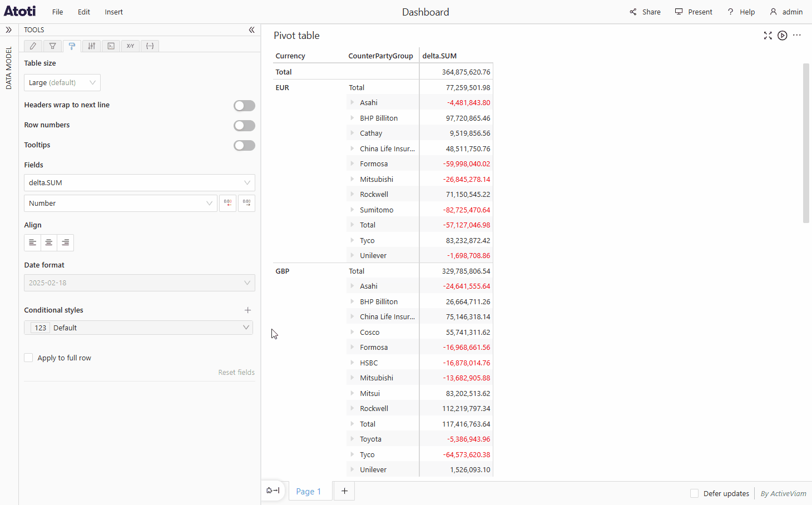
Task: Select the X:Y axes tool tab
Action: 130,46
